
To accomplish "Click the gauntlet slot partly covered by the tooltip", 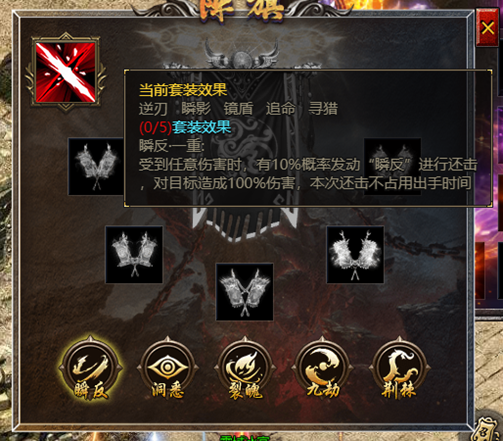I will (392, 166).
